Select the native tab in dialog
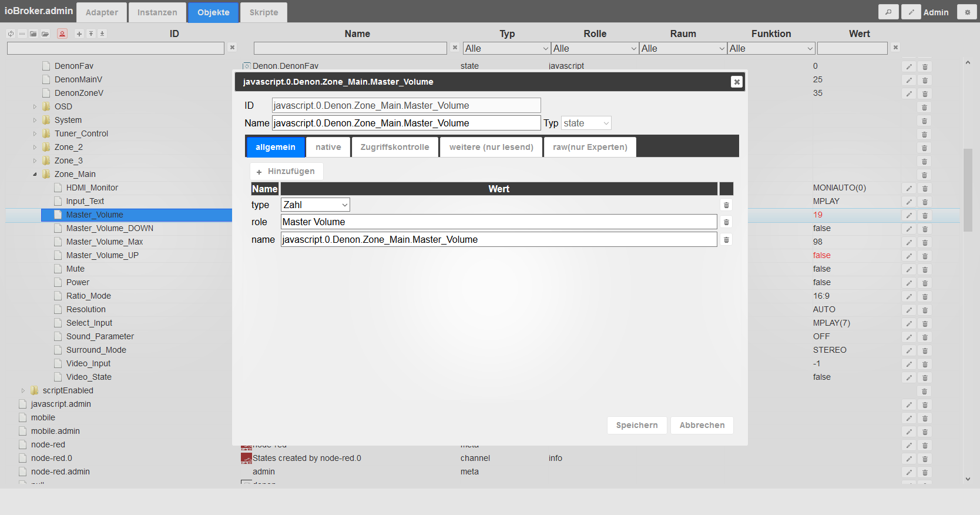The width and height of the screenshot is (980, 515). (x=328, y=147)
